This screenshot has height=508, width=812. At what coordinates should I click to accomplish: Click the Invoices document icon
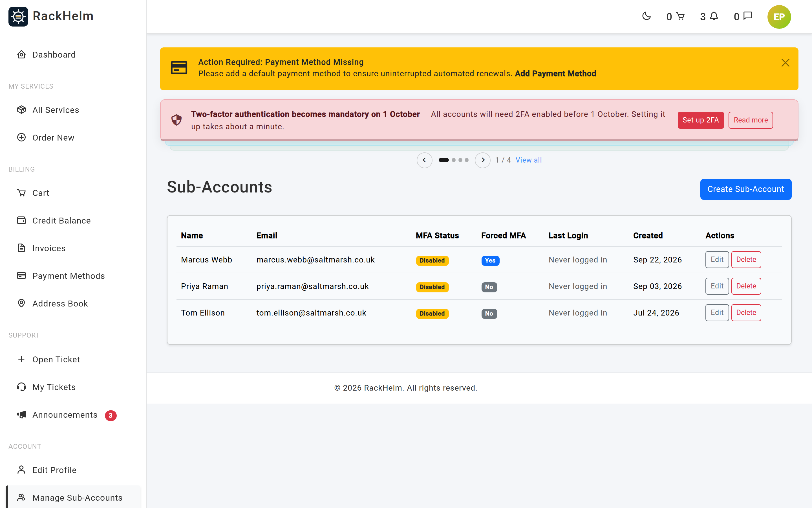pyautogui.click(x=21, y=248)
